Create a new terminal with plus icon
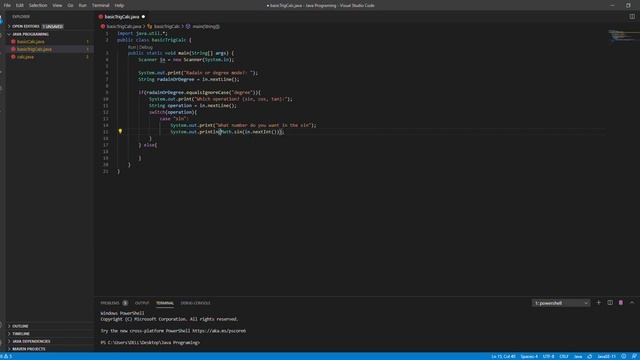Viewport: 640px width, 360px height. tap(598, 303)
